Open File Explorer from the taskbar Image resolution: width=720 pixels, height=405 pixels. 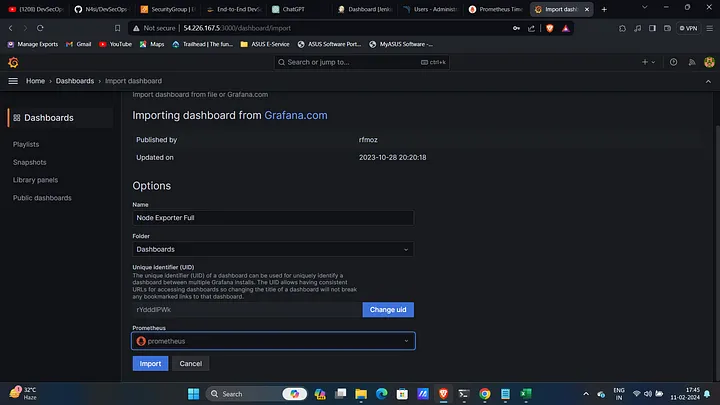tap(361, 394)
